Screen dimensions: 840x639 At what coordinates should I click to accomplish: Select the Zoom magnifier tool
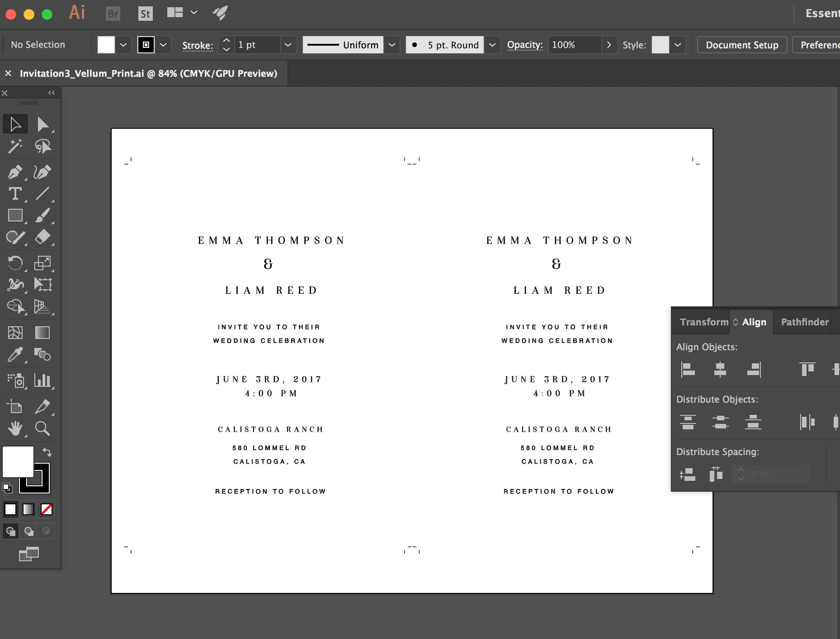[x=43, y=428]
